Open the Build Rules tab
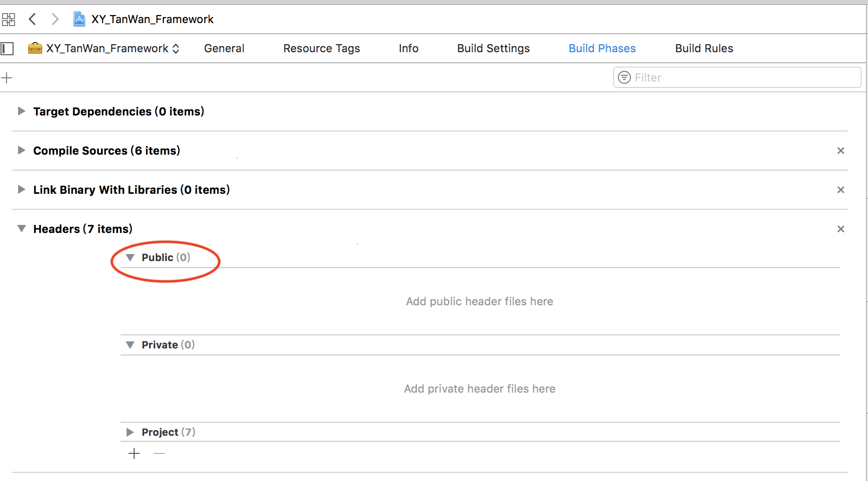The height and width of the screenshot is (481, 868). [704, 49]
